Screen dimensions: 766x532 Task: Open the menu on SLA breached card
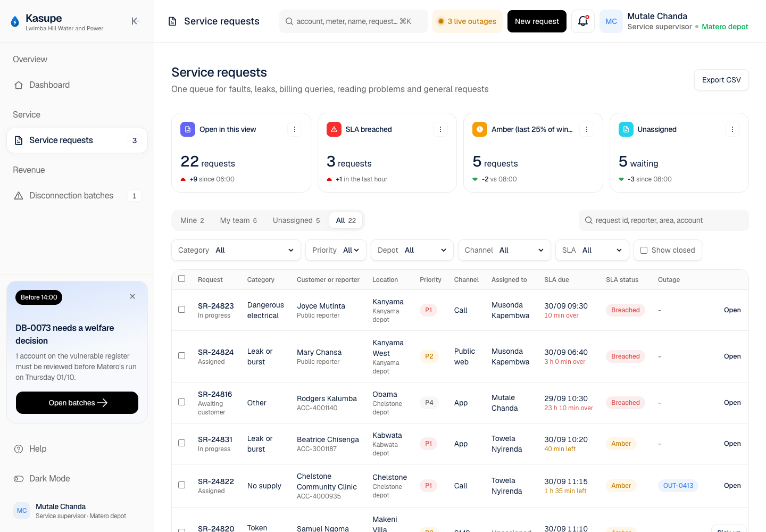(440, 129)
